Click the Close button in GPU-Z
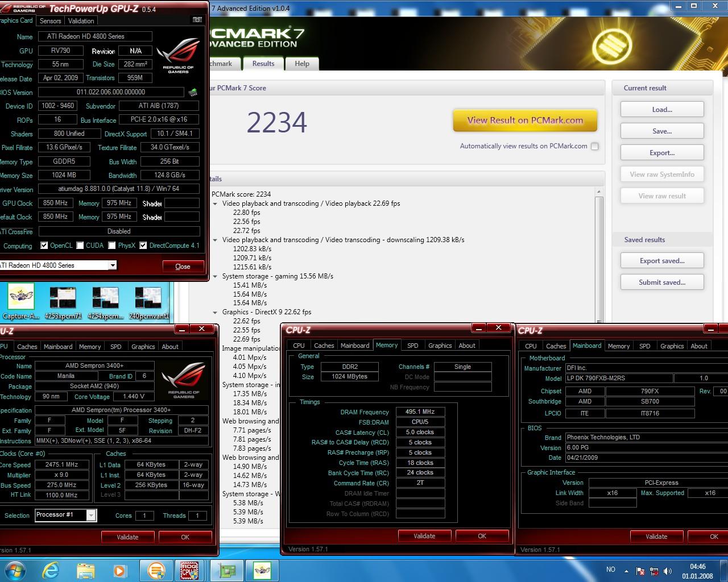This screenshot has height=582, width=728. click(183, 267)
